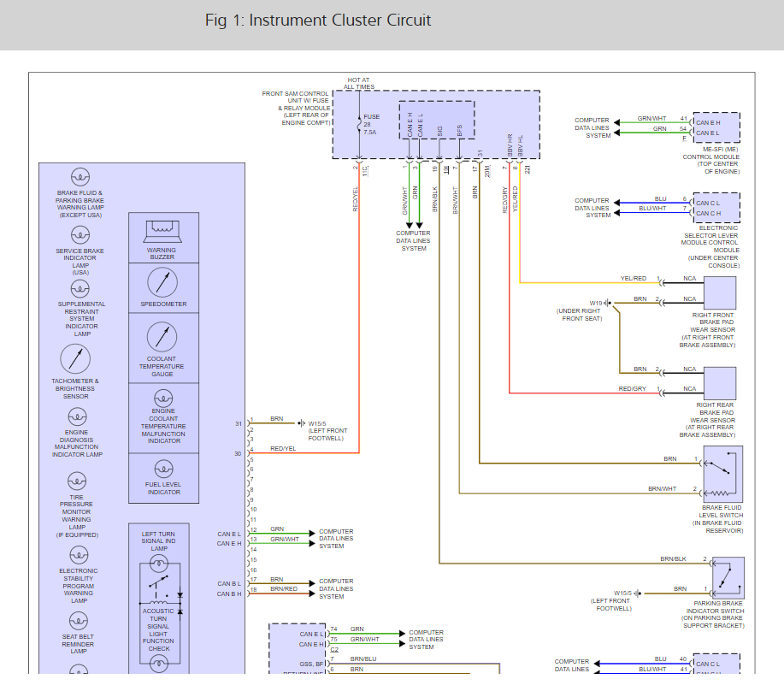Click the Fuse 28 symbol
The image size is (784, 685).
(x=359, y=125)
